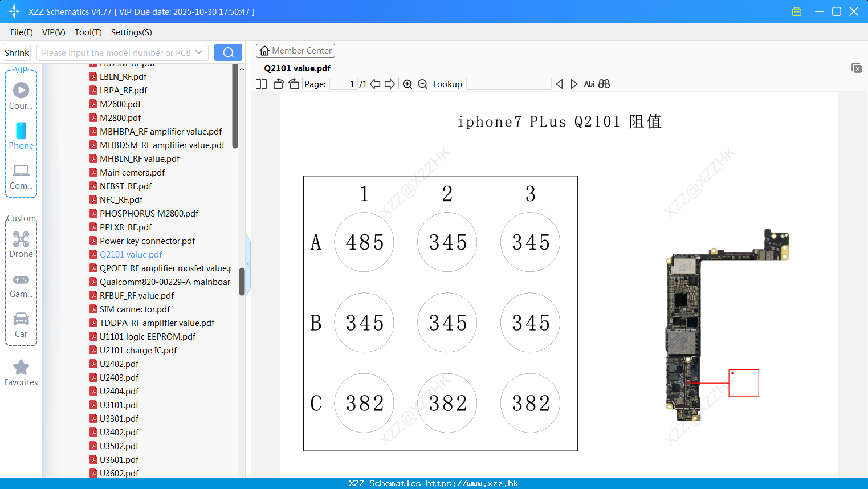Screen dimensions: 868x489
Task: Select the Car category icon
Action: click(21, 324)
